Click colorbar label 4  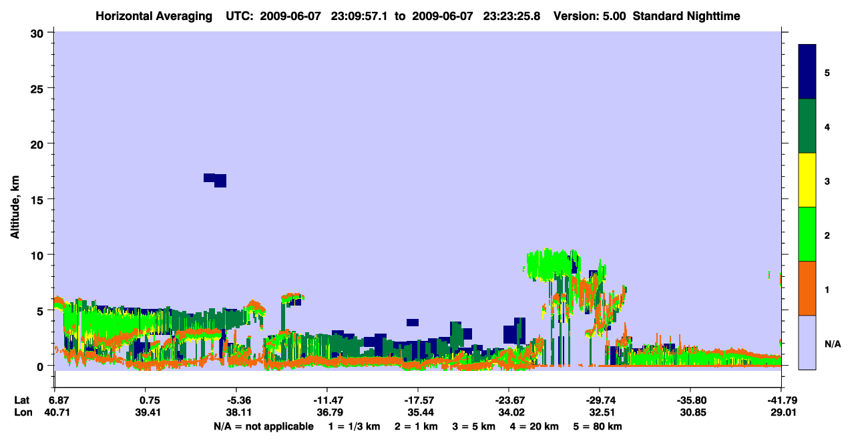[x=827, y=126]
